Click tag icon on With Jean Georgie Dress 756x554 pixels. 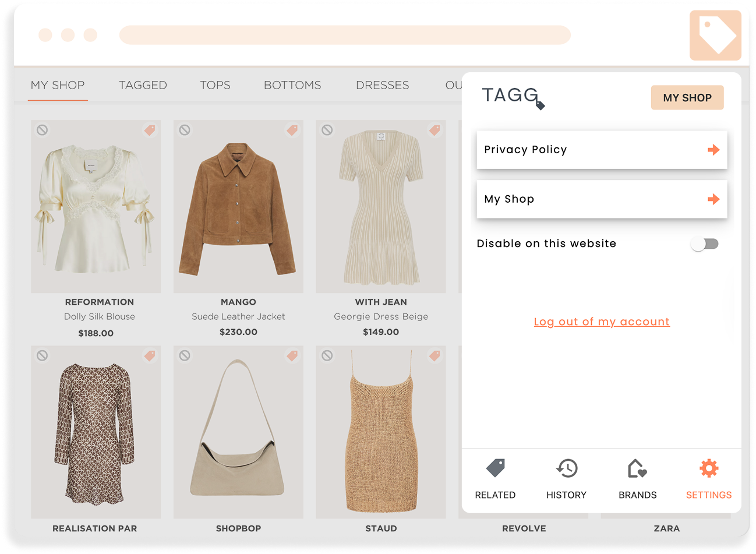(434, 130)
